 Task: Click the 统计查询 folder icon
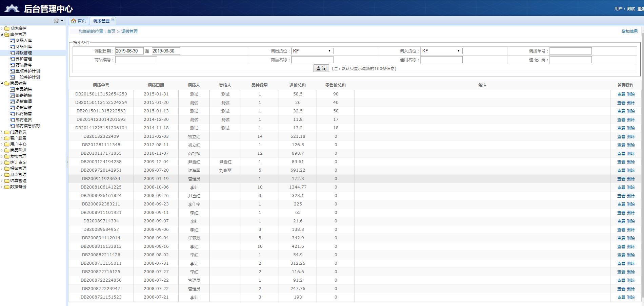tap(7, 162)
